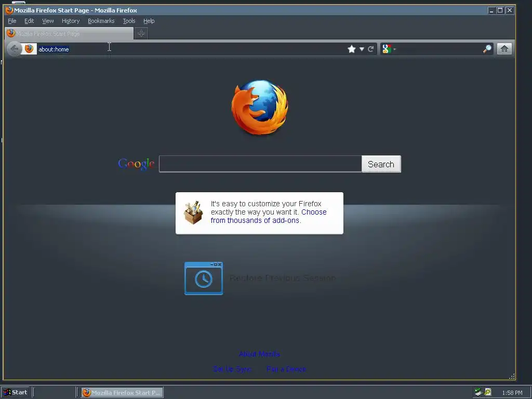Click the Back navigation arrow button
This screenshot has height=399, width=532.
(x=14, y=49)
